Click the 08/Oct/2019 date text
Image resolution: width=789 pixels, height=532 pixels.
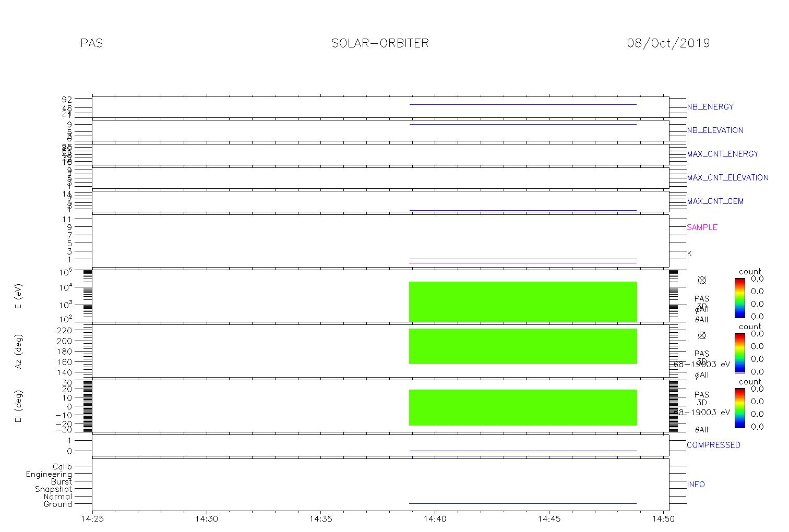668,43
